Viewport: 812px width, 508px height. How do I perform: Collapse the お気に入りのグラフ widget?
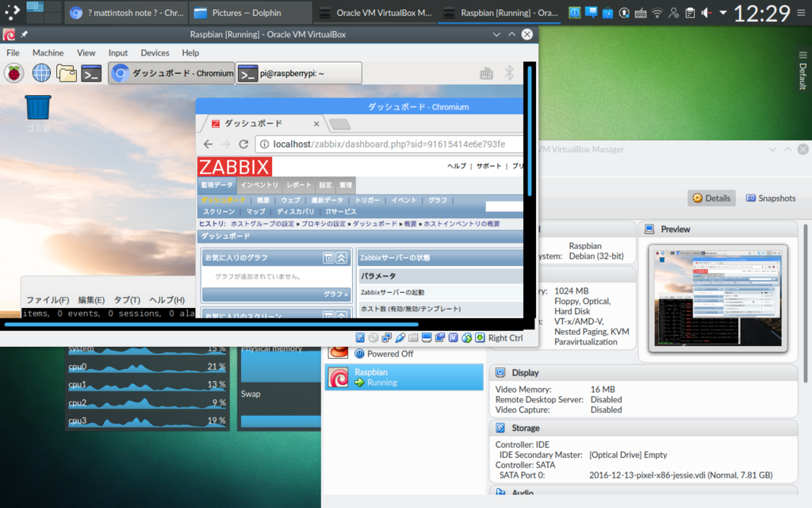click(x=341, y=258)
